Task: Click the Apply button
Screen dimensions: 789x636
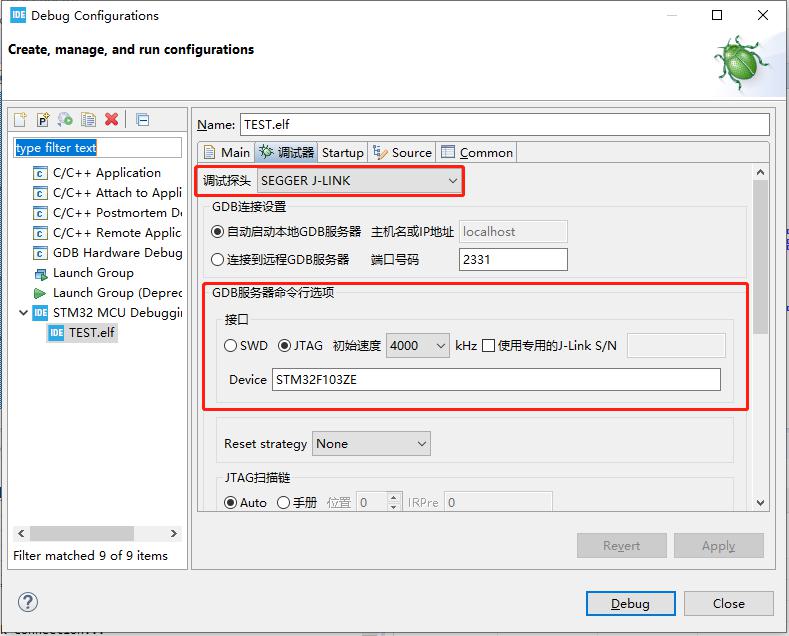Action: pyautogui.click(x=719, y=546)
